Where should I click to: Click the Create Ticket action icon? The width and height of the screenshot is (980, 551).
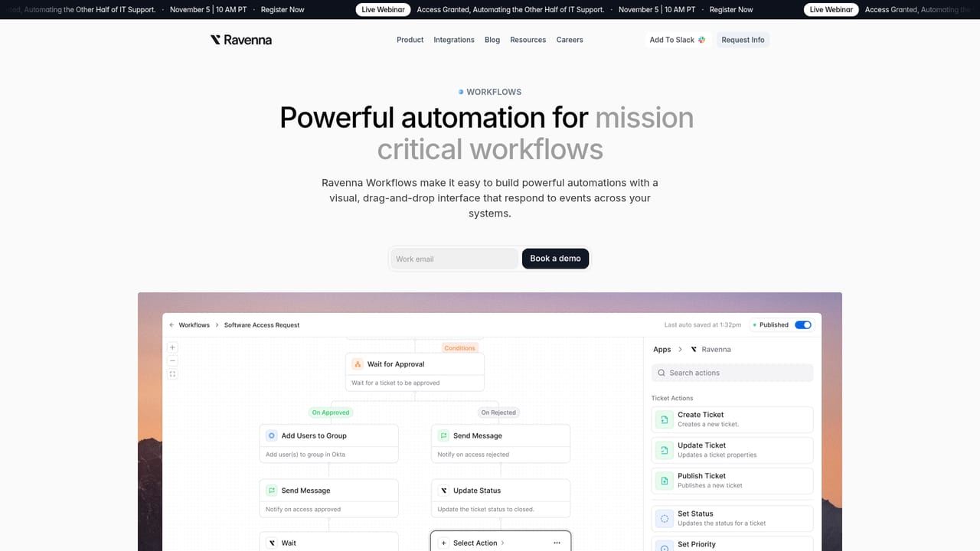(x=664, y=419)
